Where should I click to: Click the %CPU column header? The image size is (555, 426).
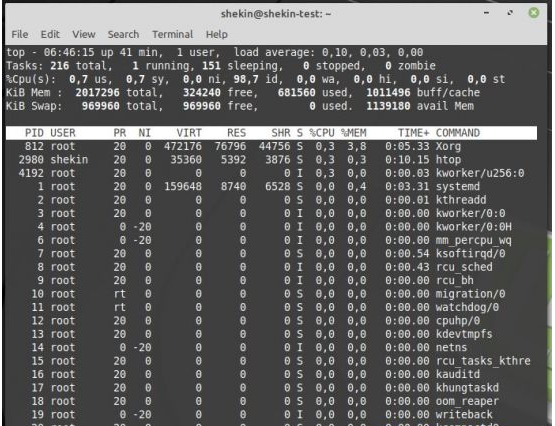click(322, 133)
